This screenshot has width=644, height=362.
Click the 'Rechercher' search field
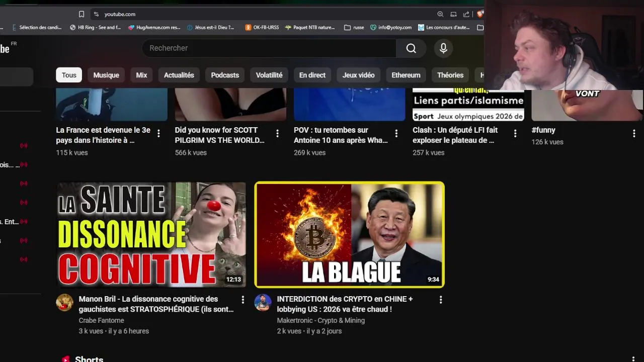pos(269,48)
